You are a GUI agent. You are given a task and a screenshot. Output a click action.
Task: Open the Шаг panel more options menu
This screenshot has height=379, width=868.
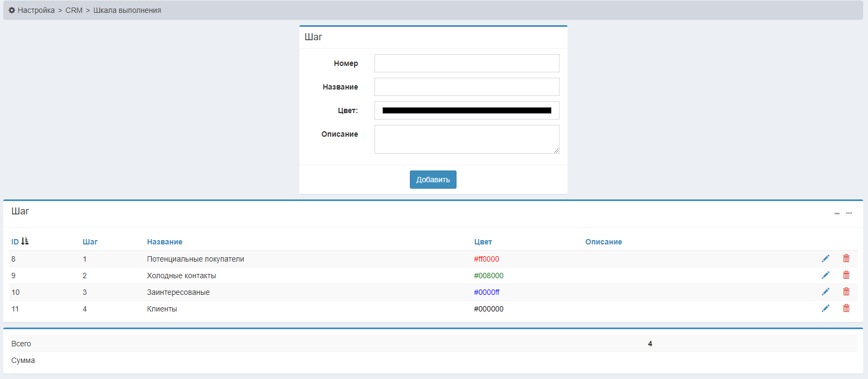tap(849, 213)
